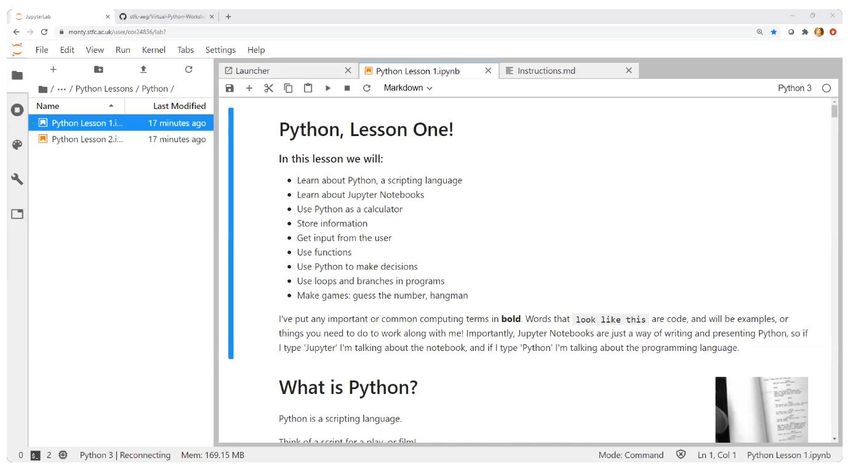The height and width of the screenshot is (471, 850).
Task: Click the kernel count icon in status bar
Action: pos(63,455)
